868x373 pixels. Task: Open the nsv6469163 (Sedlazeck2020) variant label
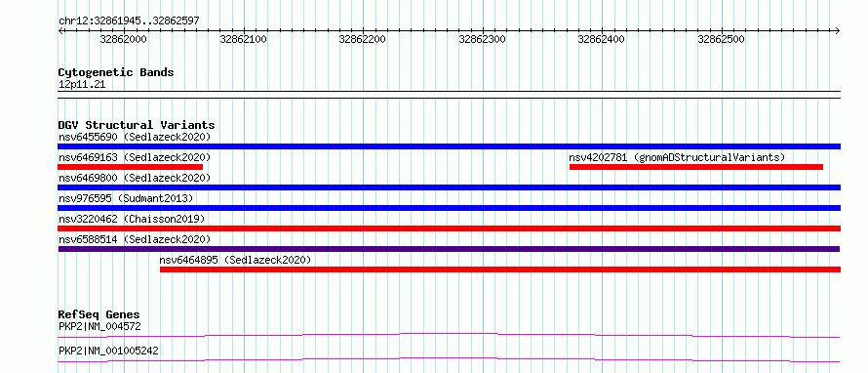tap(135, 157)
